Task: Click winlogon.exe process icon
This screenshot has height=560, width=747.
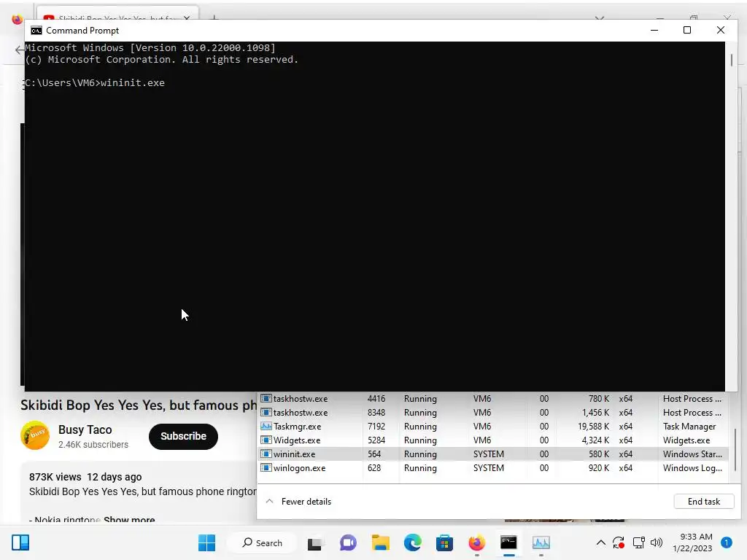Action: (266, 467)
